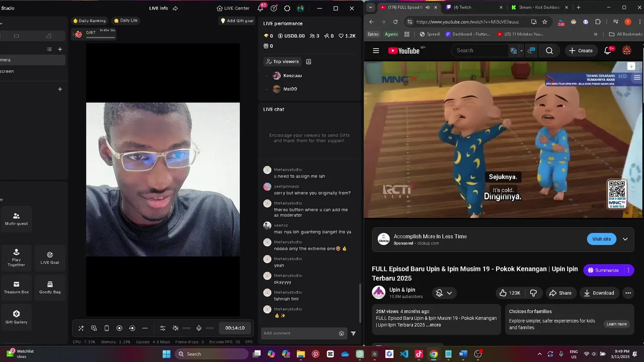Select viewer Mat00
The width and height of the screenshot is (644, 362).
[x=290, y=89]
